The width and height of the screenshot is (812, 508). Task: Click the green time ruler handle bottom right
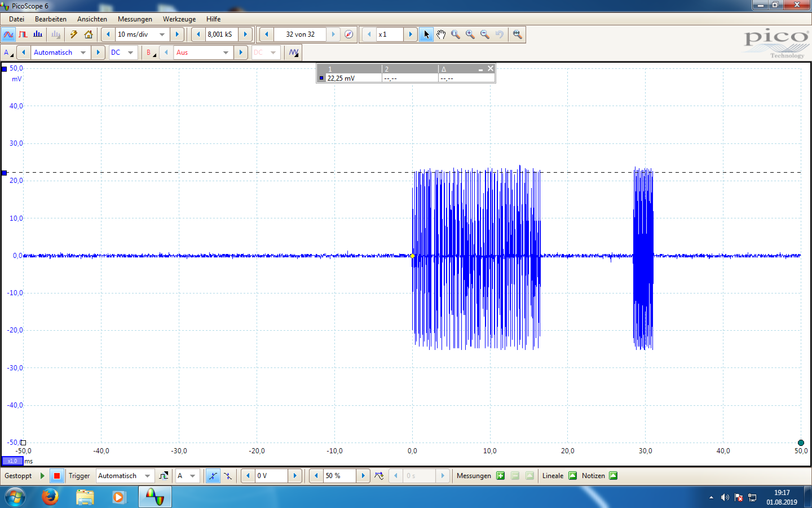point(801,443)
